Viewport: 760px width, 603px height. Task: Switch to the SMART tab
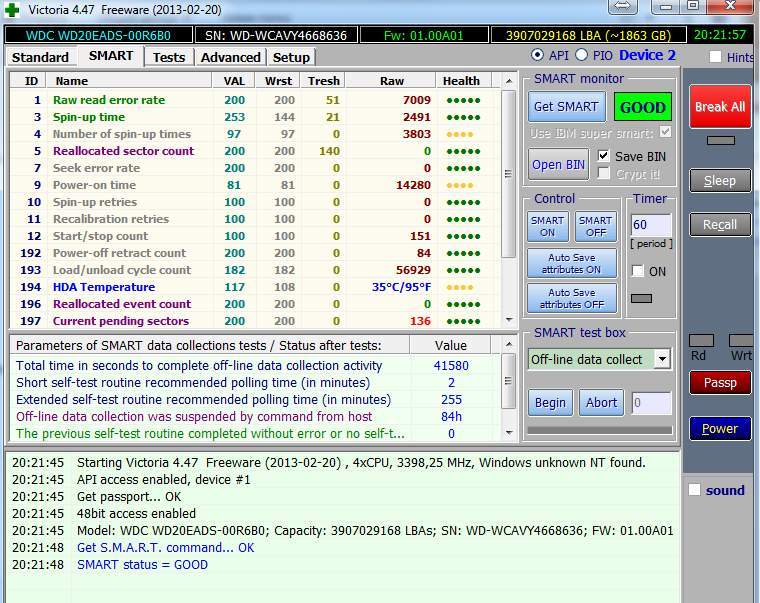click(x=111, y=56)
